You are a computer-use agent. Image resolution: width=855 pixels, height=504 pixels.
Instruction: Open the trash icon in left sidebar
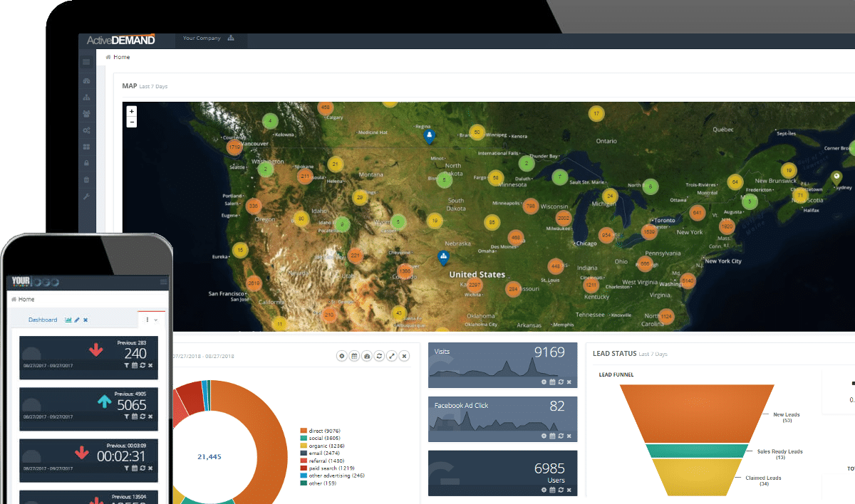(86, 179)
